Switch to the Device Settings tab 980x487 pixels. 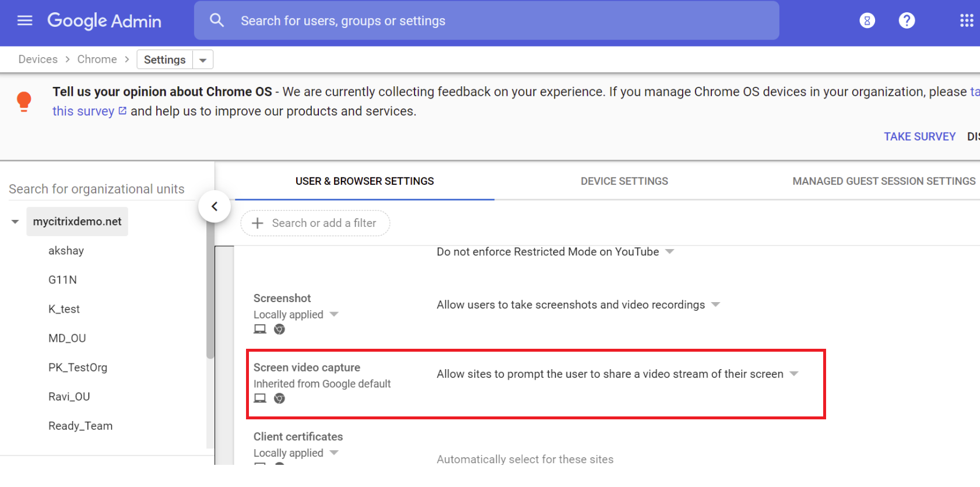point(624,181)
